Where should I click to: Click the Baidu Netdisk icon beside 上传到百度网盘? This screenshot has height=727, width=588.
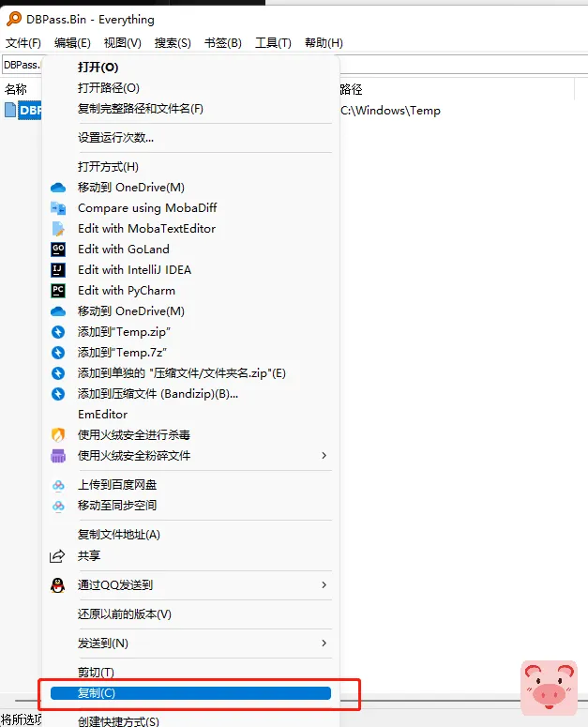(x=58, y=485)
